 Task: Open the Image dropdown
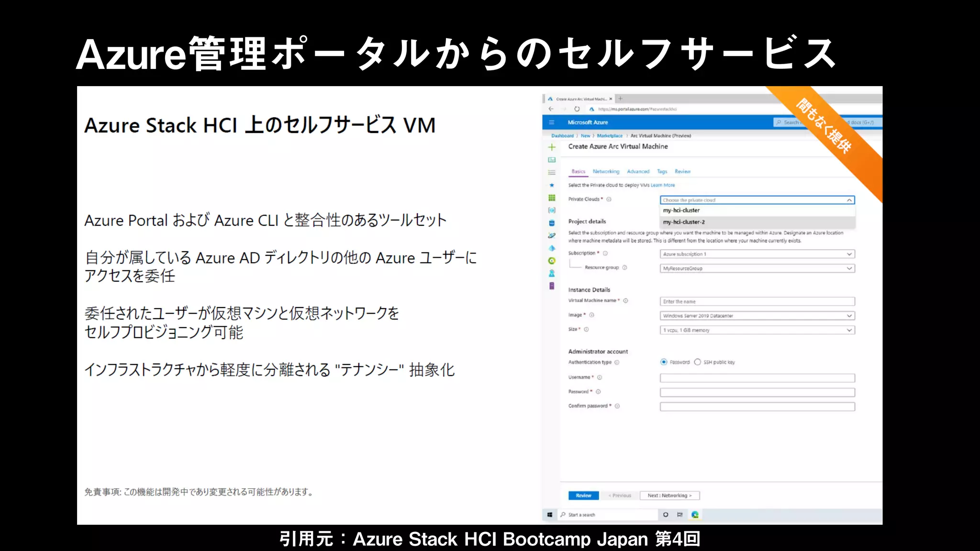click(x=757, y=316)
